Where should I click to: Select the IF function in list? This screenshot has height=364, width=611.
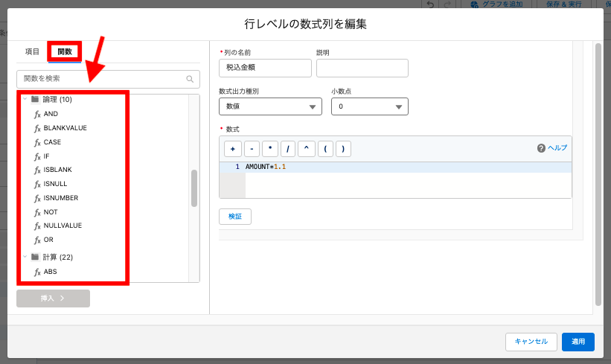tap(47, 156)
